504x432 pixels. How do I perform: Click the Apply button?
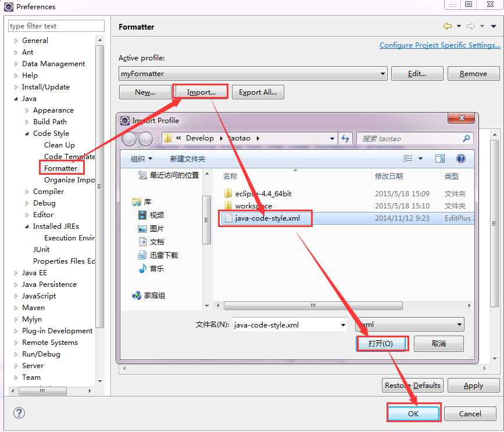pos(473,385)
